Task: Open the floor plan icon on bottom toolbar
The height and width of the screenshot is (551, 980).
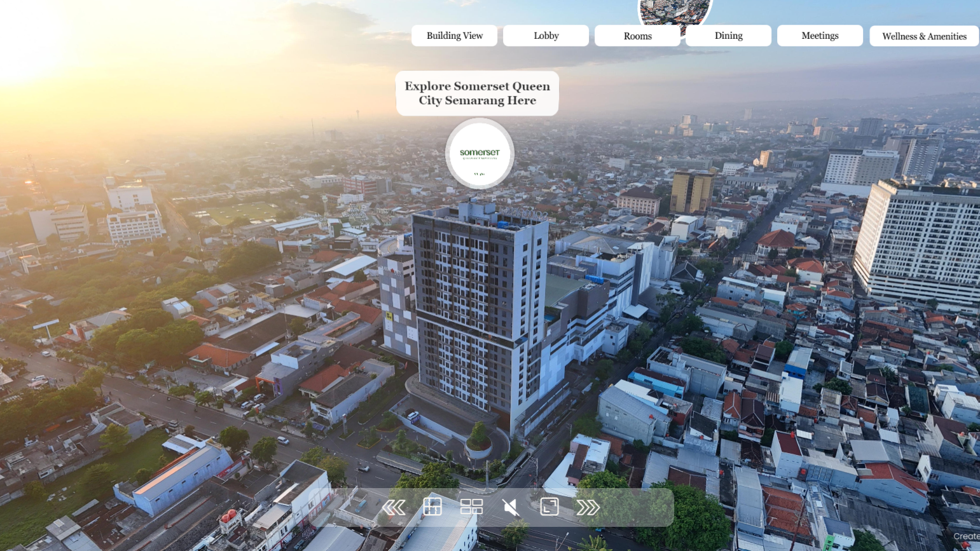Action: [x=433, y=507]
